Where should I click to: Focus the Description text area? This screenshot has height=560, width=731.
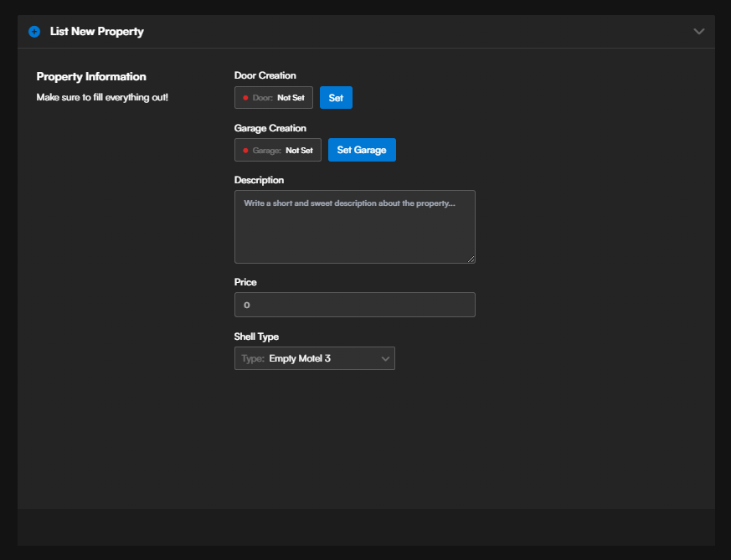tap(354, 227)
